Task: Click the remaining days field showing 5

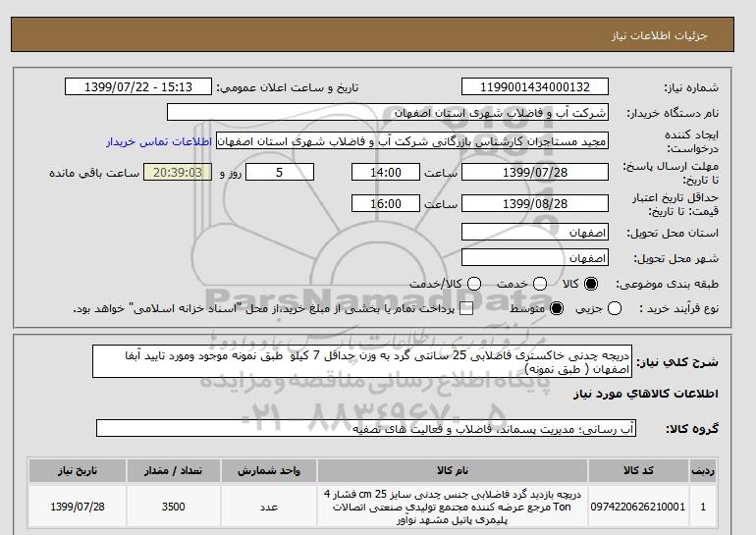Action: click(x=280, y=172)
